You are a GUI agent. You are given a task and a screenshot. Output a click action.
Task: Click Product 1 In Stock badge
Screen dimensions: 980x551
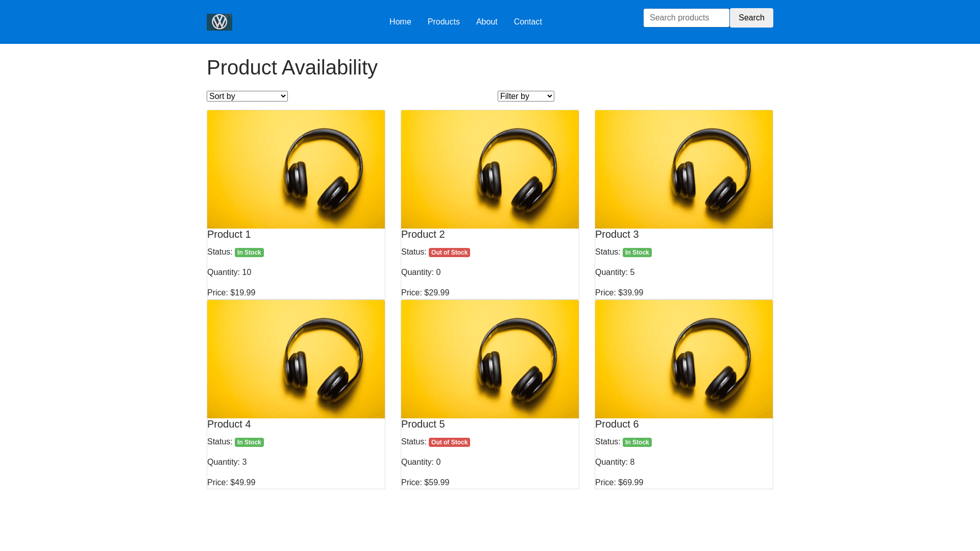coord(249,253)
